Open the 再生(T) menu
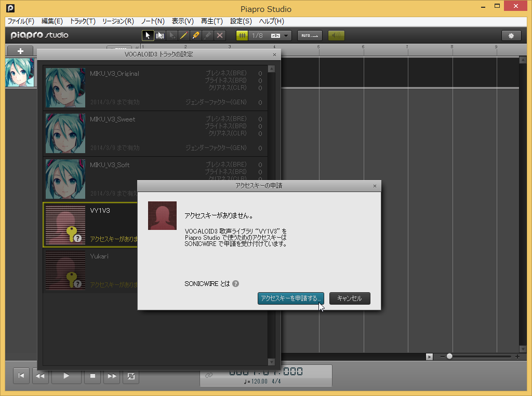 (x=212, y=21)
